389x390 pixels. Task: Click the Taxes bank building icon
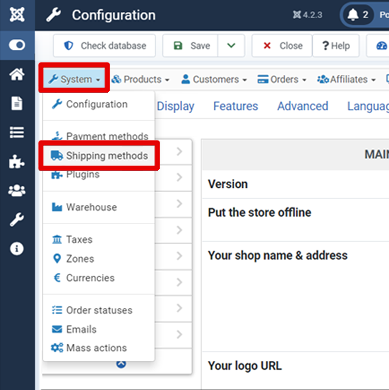(x=57, y=239)
